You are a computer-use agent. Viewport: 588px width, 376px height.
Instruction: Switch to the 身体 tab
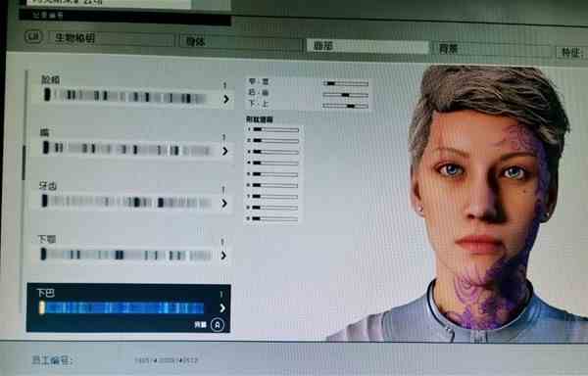tap(240, 42)
